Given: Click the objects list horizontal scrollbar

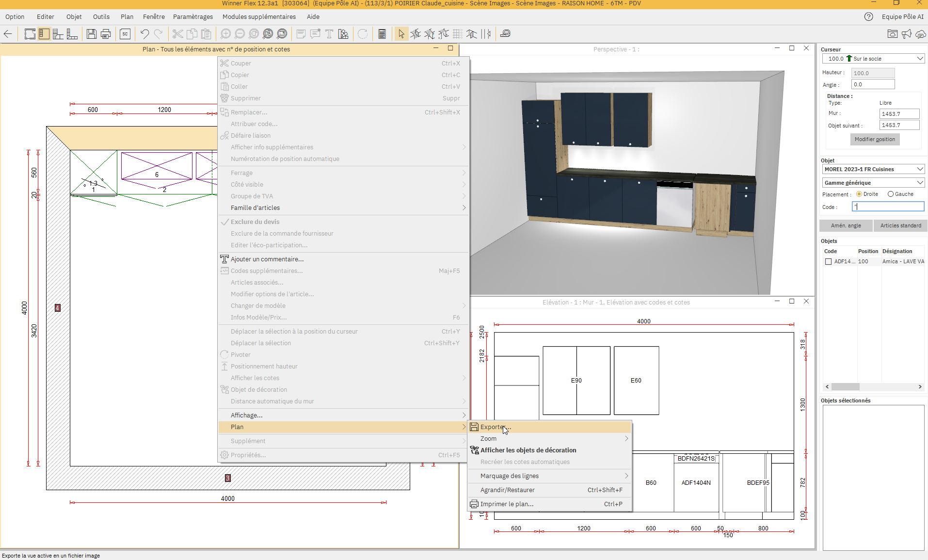Looking at the screenshot, I should 846,387.
